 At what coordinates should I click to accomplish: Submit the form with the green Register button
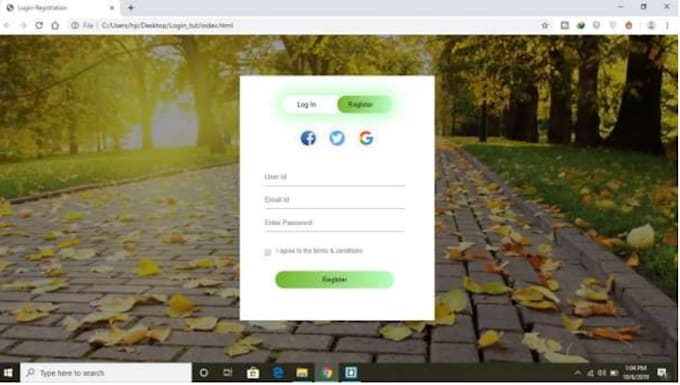click(334, 280)
